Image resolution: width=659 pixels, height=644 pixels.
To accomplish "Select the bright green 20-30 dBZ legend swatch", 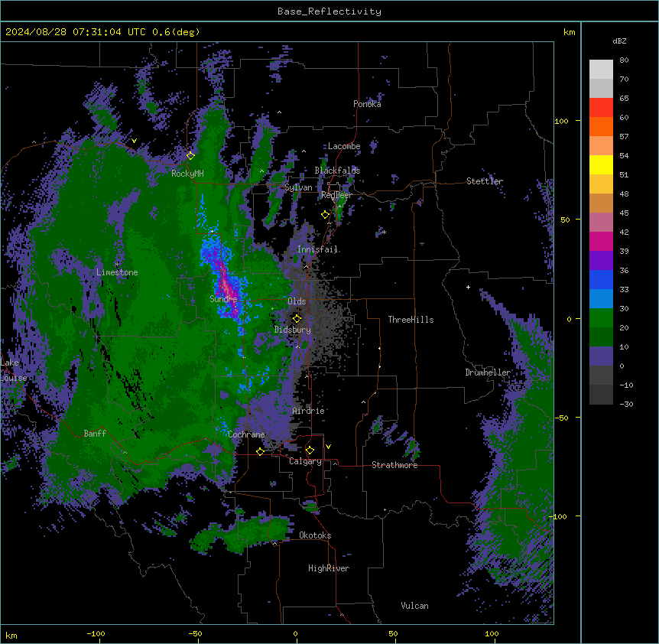I will pyautogui.click(x=601, y=318).
